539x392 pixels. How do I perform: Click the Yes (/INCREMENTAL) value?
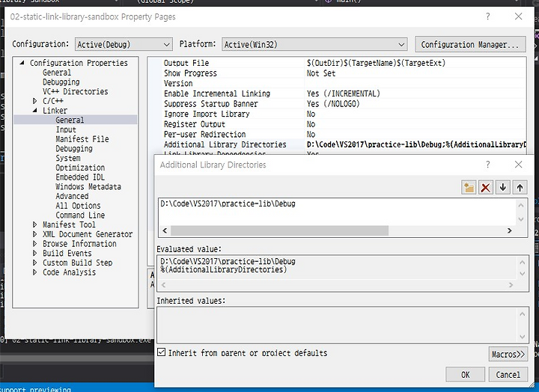click(x=344, y=94)
